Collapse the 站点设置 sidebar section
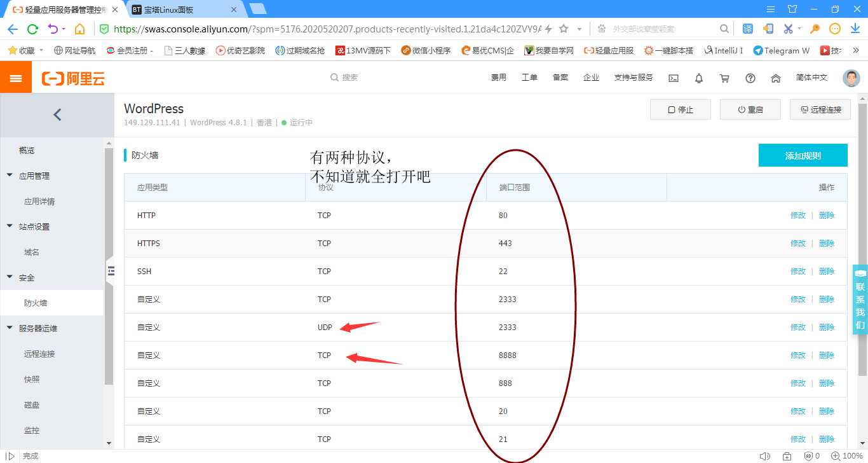The width and height of the screenshot is (868, 463). pyautogui.click(x=10, y=226)
